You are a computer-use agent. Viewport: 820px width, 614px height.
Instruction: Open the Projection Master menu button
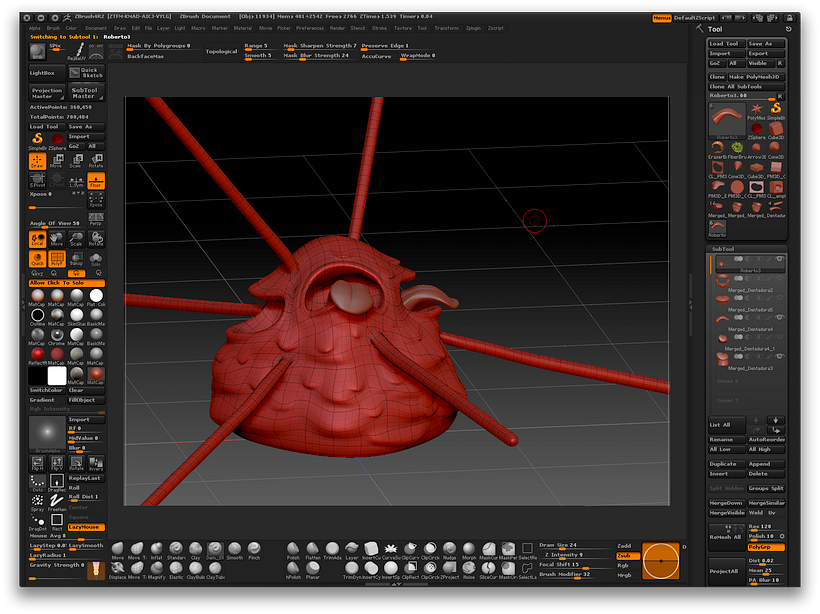coord(46,93)
